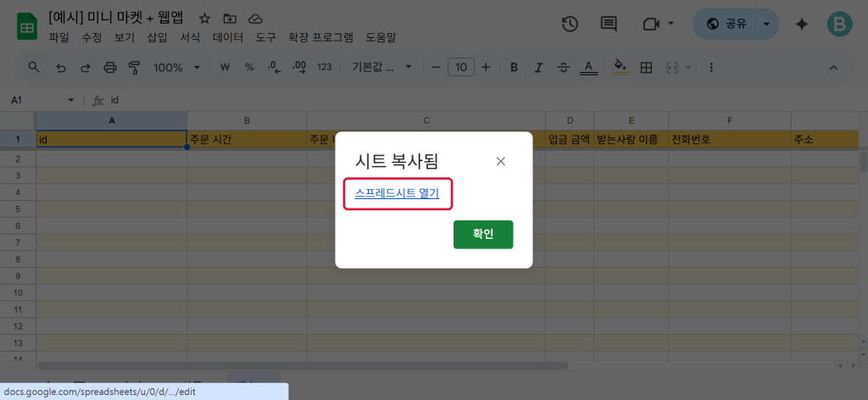The image size is (868, 400).
Task: Star this spreadsheet
Action: [204, 19]
